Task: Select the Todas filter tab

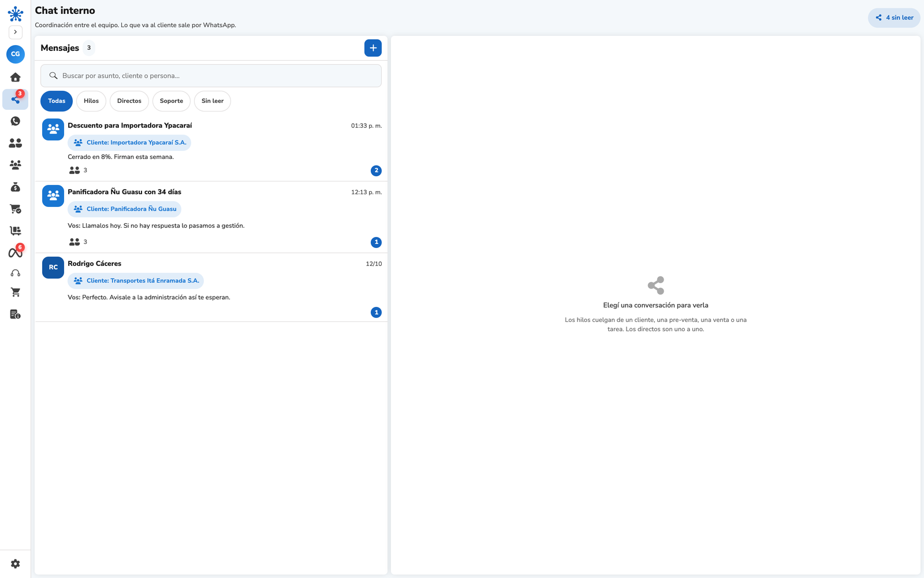Action: pyautogui.click(x=57, y=101)
